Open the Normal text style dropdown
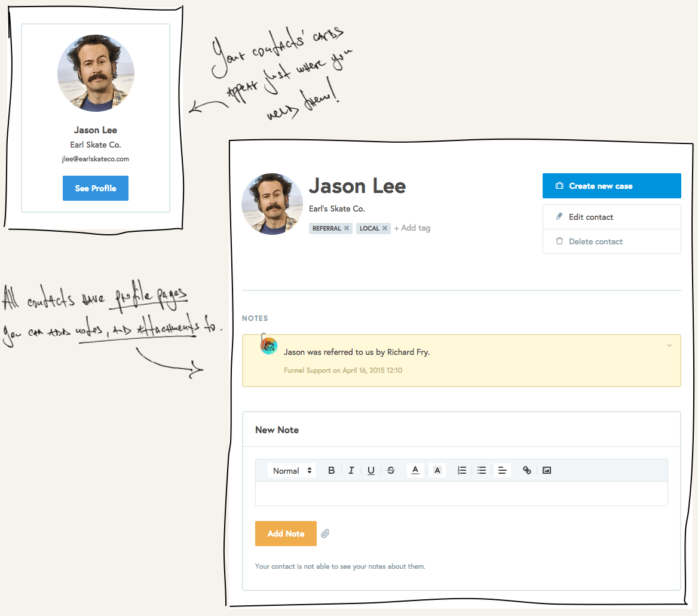The height and width of the screenshot is (616, 698). tap(292, 470)
